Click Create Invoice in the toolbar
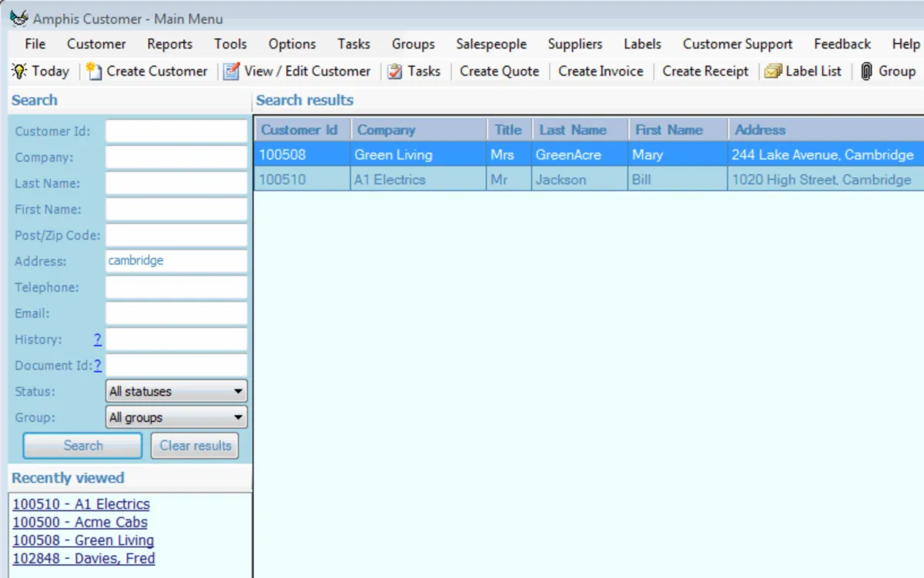This screenshot has width=924, height=578. pos(601,72)
